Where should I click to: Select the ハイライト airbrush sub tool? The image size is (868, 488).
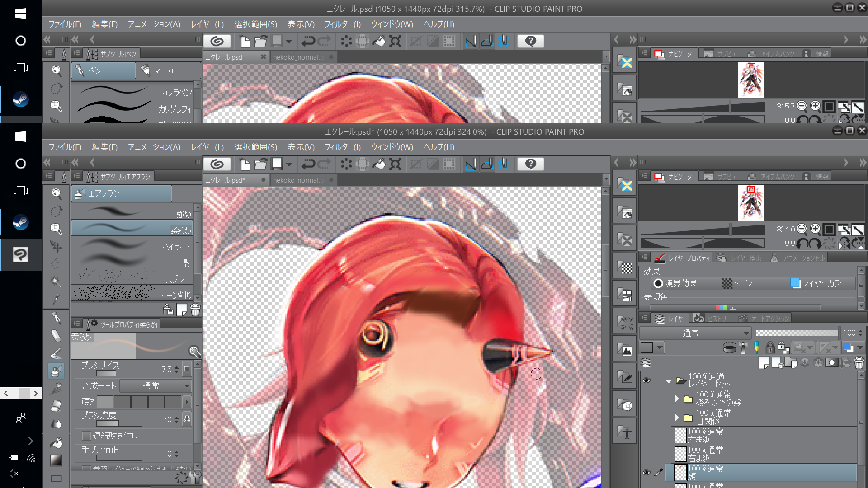click(x=132, y=245)
